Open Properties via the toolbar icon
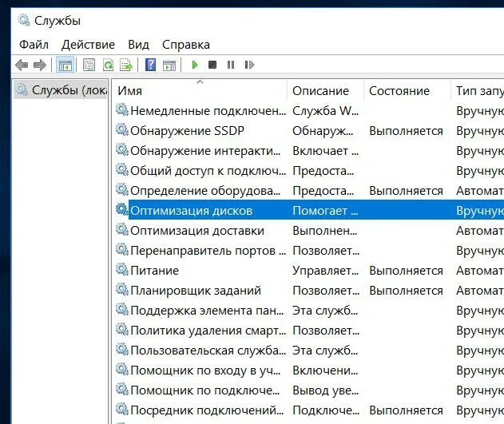This screenshot has width=504, height=424. click(89, 65)
